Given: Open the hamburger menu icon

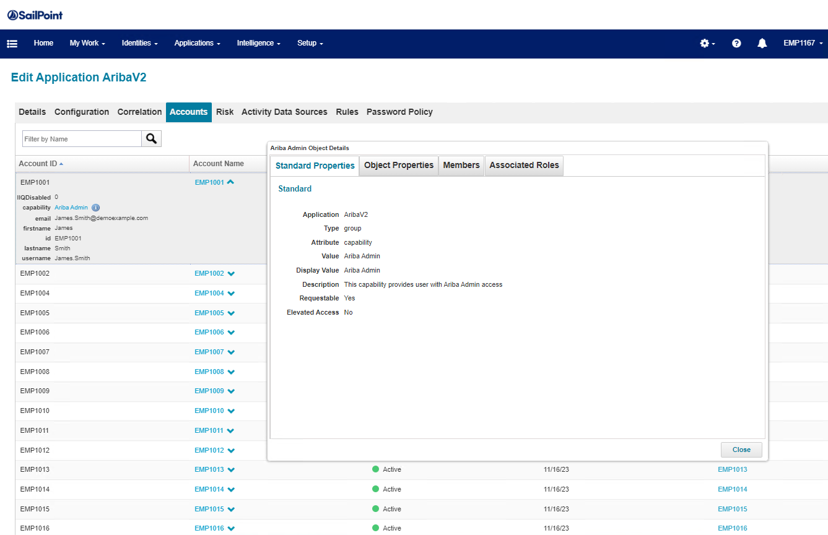Looking at the screenshot, I should click(x=12, y=44).
